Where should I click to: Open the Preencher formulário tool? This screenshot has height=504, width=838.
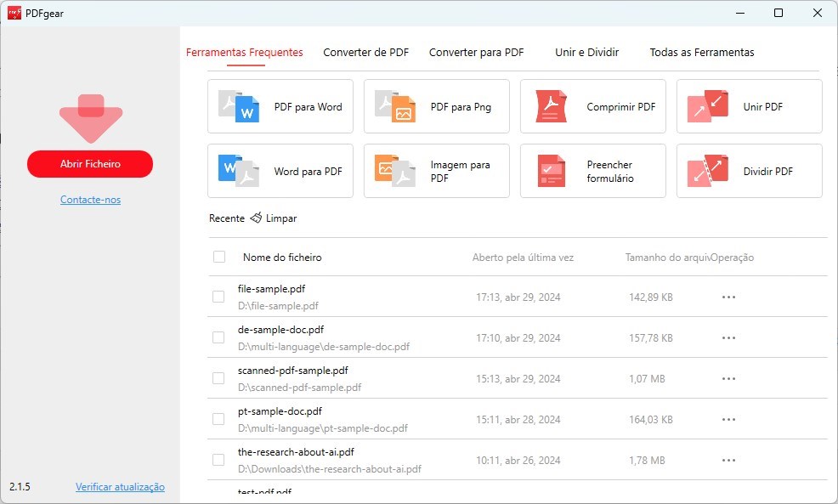(x=592, y=171)
